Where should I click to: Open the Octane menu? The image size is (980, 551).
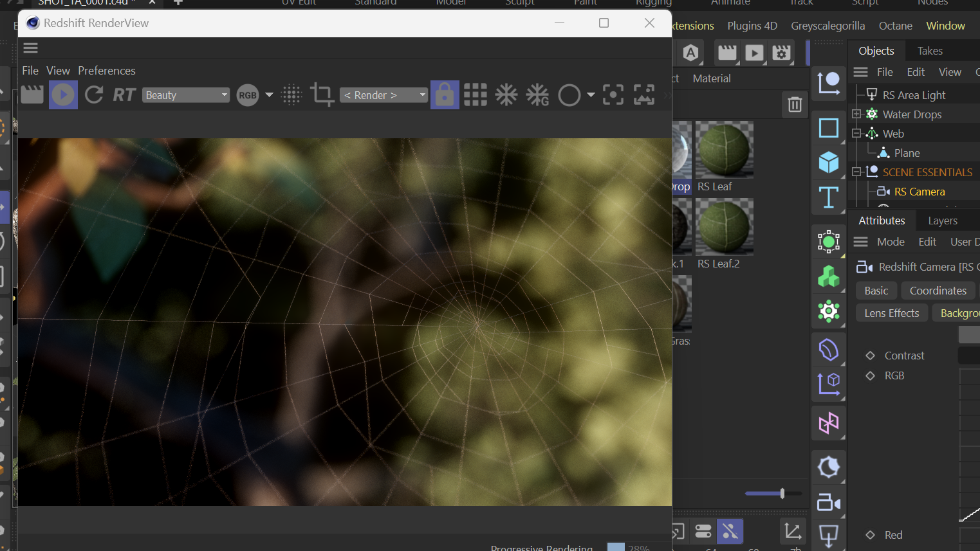(896, 26)
